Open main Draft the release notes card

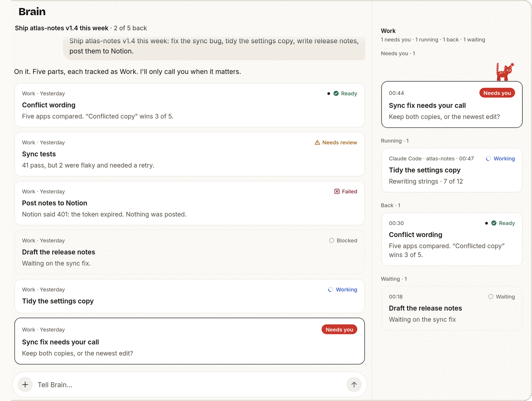[x=189, y=252]
